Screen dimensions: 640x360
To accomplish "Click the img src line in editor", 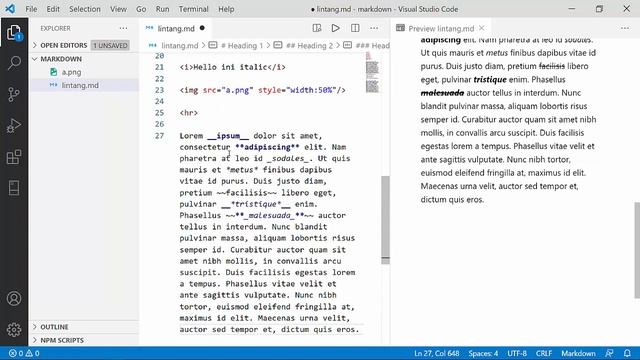I will [262, 90].
